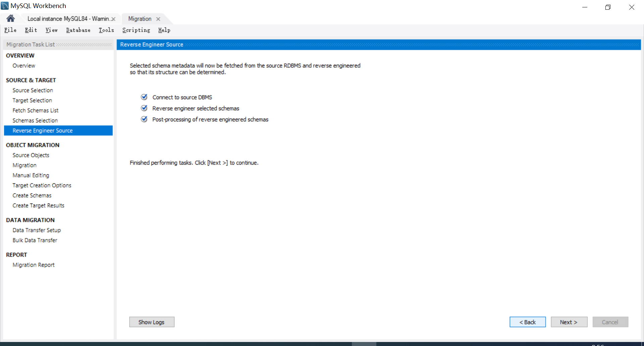This screenshot has width=644, height=346.
Task: Click the MySQL Workbench dolphin title icon
Action: (x=5, y=6)
